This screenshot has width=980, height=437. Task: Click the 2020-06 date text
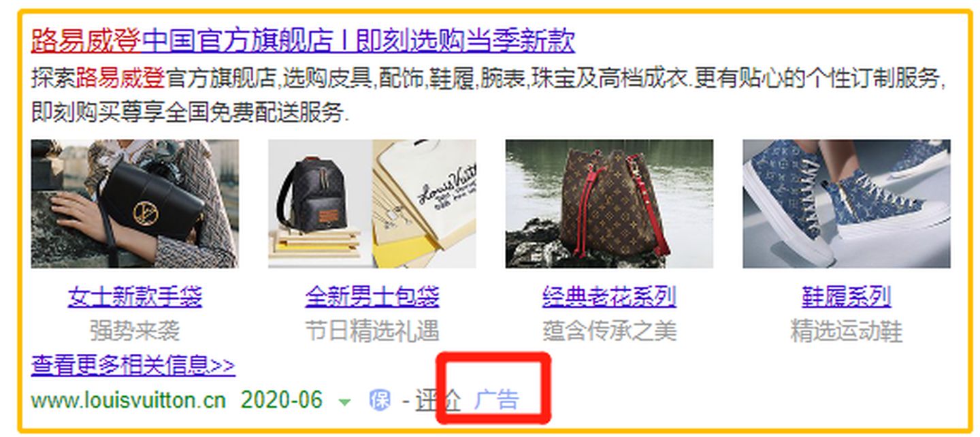[x=282, y=400]
